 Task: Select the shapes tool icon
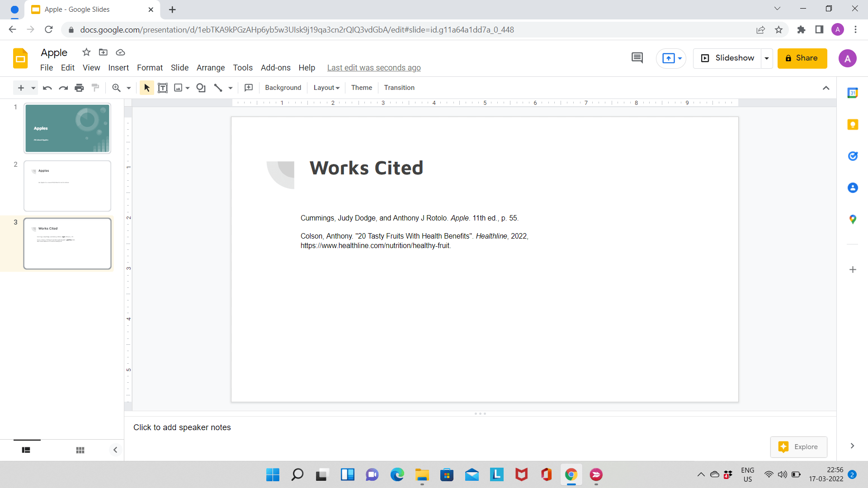click(201, 88)
